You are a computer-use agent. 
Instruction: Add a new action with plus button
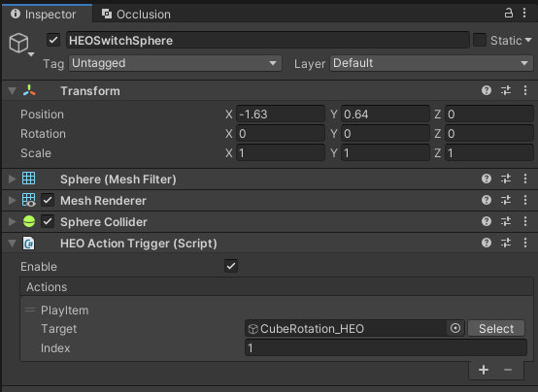point(484,370)
